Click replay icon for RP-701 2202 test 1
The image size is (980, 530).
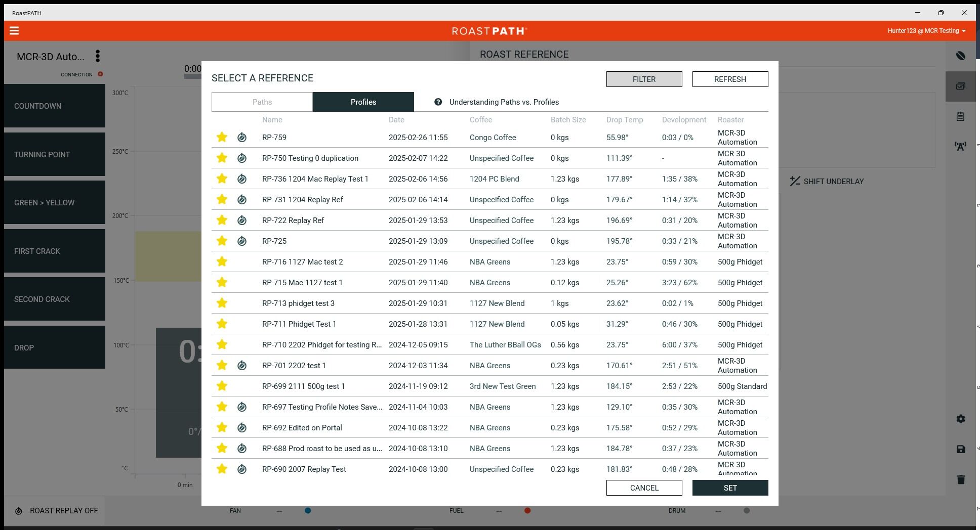242,366
